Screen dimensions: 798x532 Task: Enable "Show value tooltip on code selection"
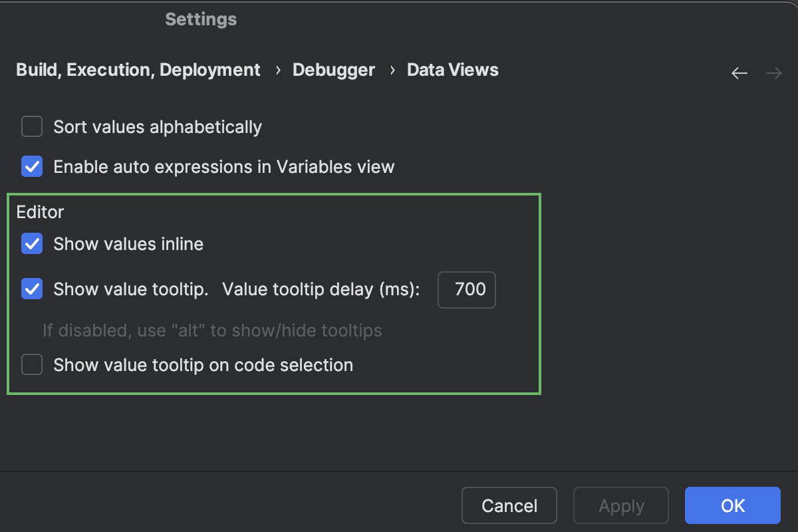point(31,364)
